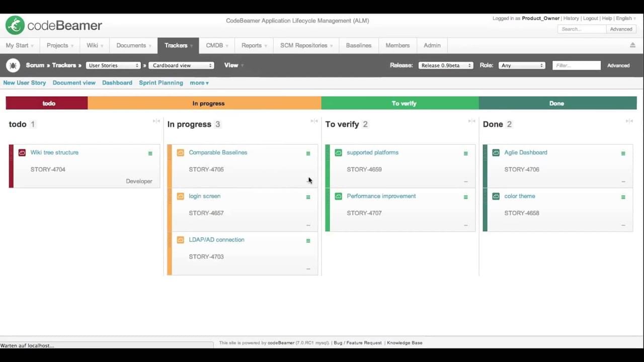Screen dimensions: 644x362
Task: Click the story icon on supported platforms card
Action: (339, 153)
